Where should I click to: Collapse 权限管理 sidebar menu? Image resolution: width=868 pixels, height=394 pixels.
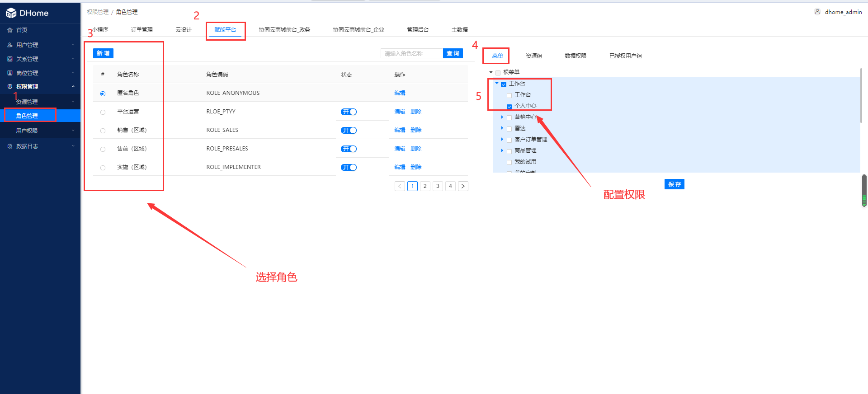73,86
